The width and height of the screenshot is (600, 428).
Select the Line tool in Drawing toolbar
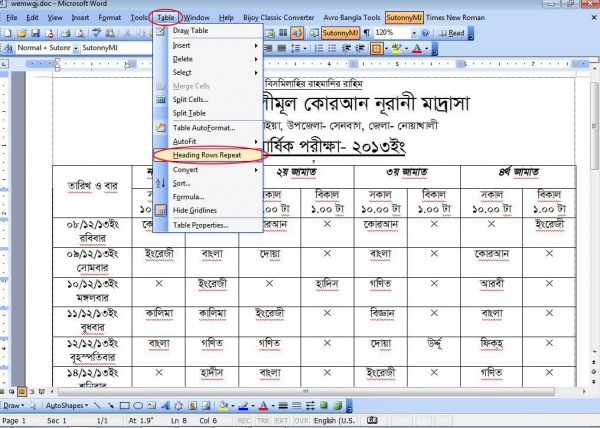[x=97, y=405]
